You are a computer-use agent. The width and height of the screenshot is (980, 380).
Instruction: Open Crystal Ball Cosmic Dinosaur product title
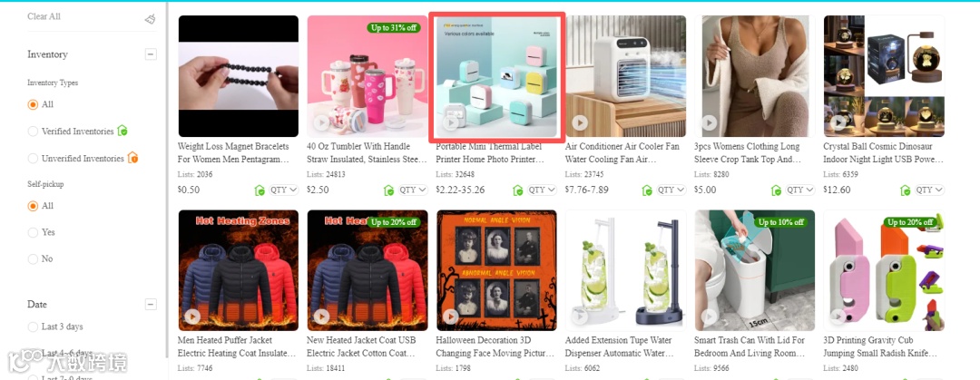[883, 152]
